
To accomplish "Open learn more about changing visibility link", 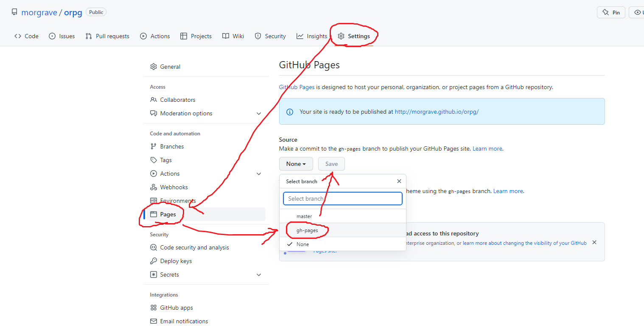I will pos(525,243).
